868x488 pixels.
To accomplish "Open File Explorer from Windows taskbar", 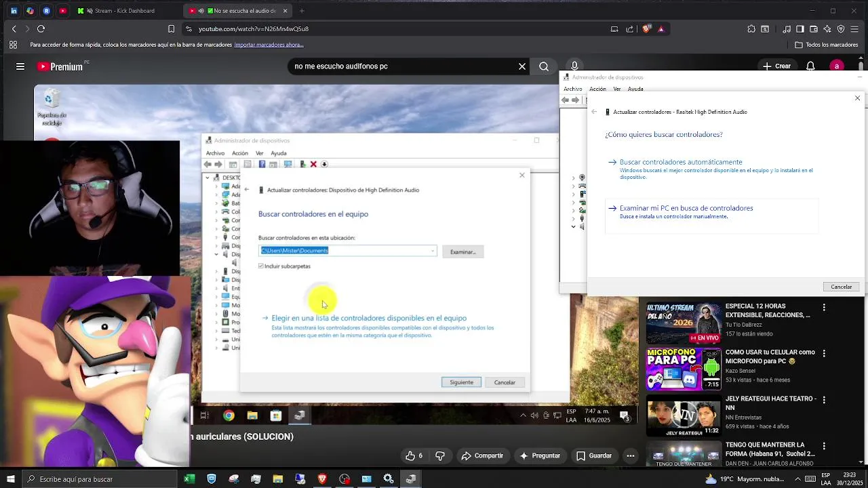I will pyautogui.click(x=278, y=479).
